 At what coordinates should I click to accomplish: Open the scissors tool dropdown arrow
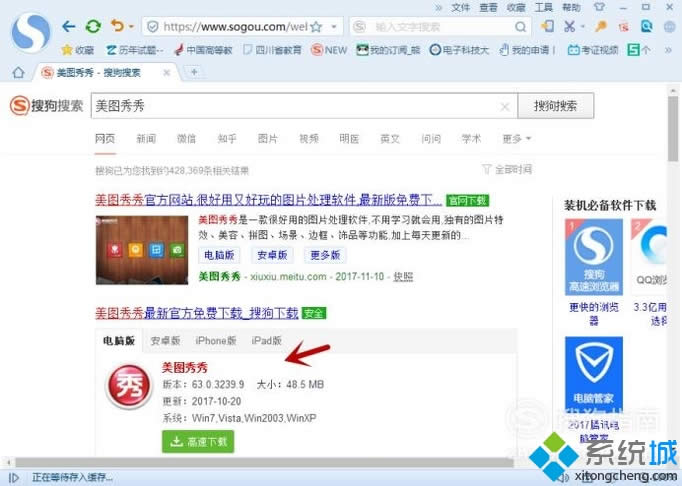click(x=582, y=27)
